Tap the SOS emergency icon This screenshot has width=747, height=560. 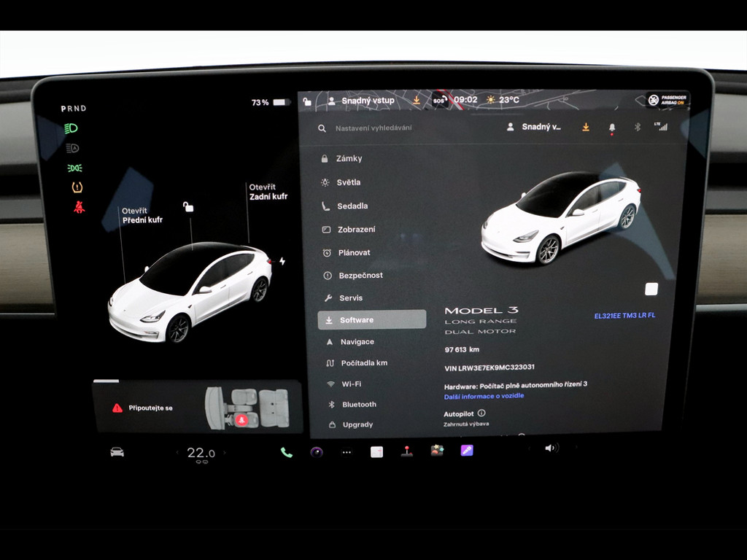point(439,101)
